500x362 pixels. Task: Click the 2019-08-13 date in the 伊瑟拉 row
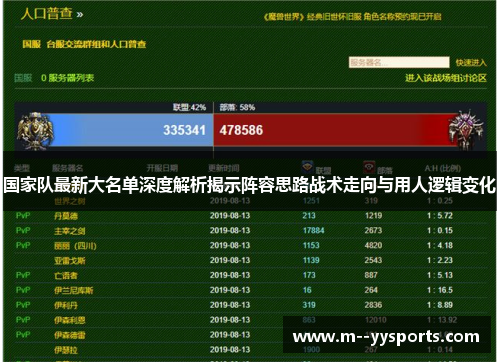coord(230,350)
